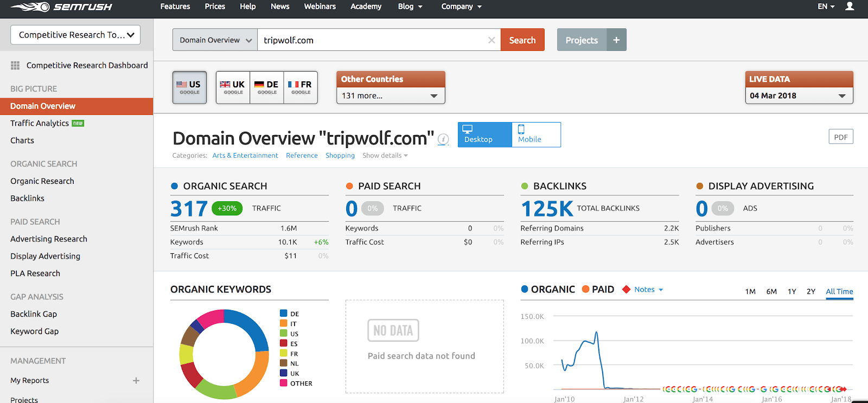This screenshot has height=403, width=868.
Task: Open the user account icon
Action: pos(850,7)
